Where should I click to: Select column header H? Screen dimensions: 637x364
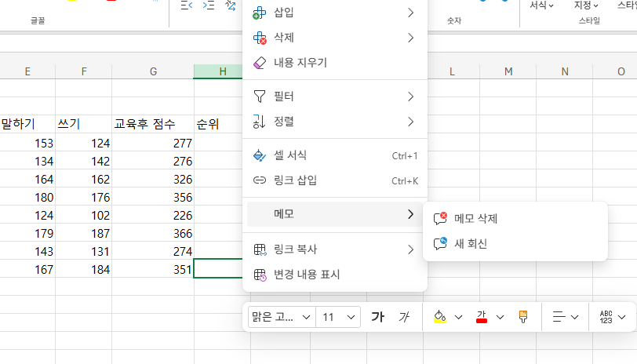[x=218, y=72]
